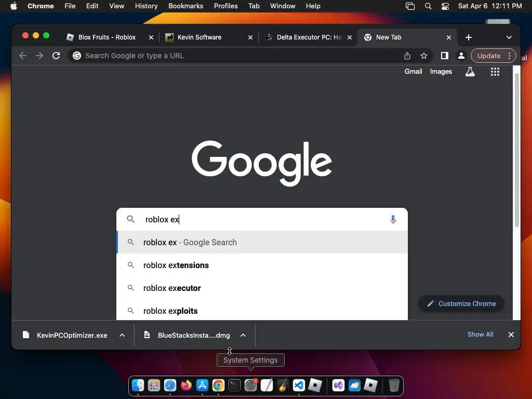The width and height of the screenshot is (532, 399).
Task: Open System Settings in the dock
Action: point(251,385)
